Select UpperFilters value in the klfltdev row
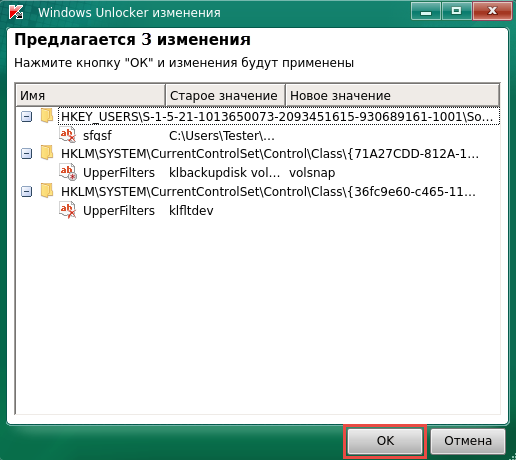 (119, 211)
